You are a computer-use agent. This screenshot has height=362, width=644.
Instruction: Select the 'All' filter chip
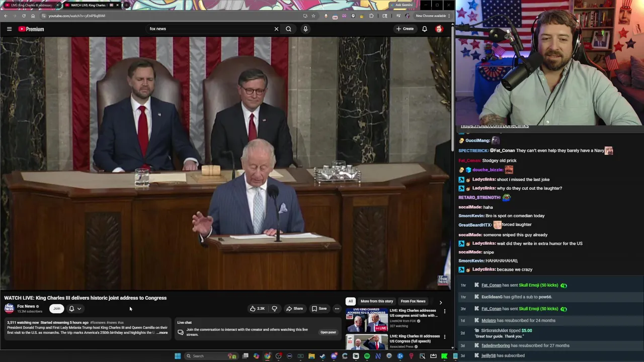pos(351,301)
